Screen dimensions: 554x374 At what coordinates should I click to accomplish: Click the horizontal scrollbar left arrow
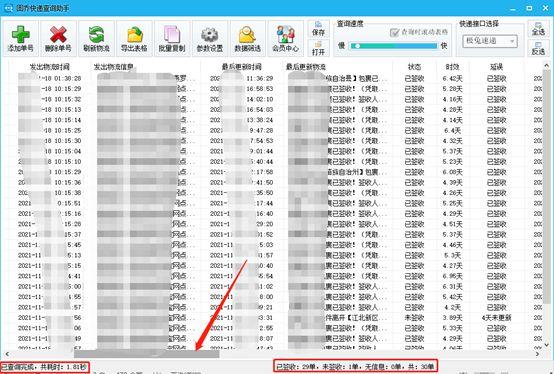(7, 354)
